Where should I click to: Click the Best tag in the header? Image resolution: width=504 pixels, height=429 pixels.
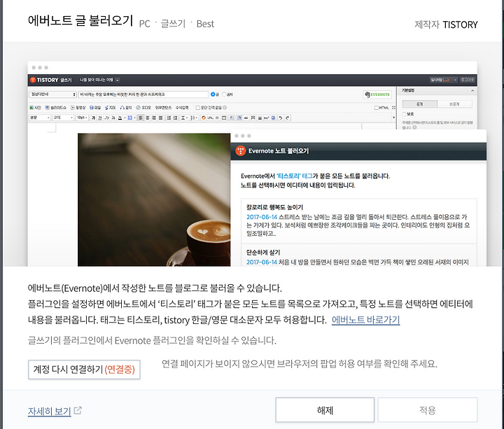[205, 24]
